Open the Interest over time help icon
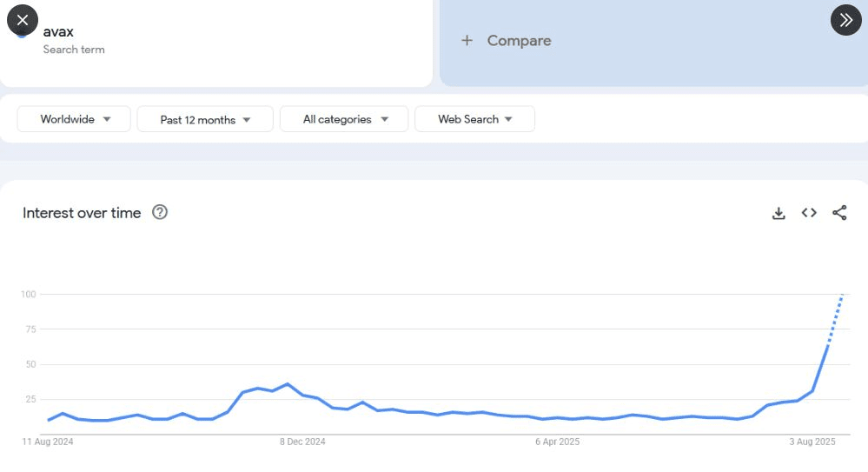Screen dimensions: 868x472 pos(159,212)
